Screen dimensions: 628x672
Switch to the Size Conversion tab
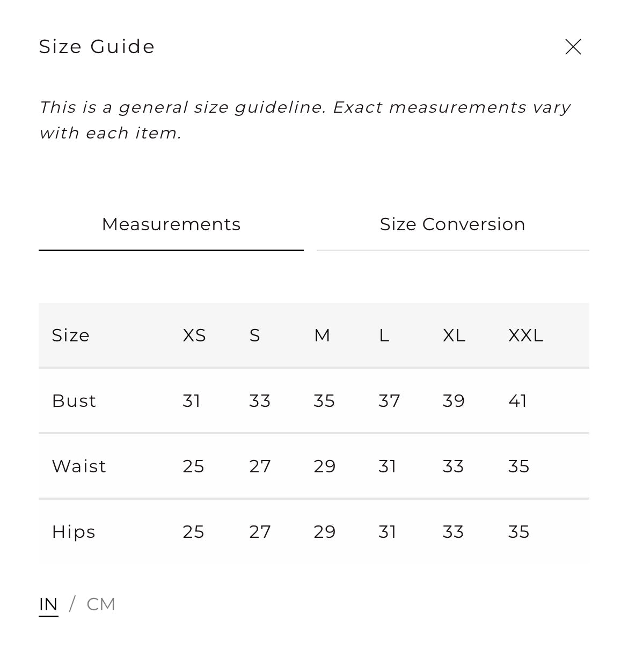(x=452, y=224)
